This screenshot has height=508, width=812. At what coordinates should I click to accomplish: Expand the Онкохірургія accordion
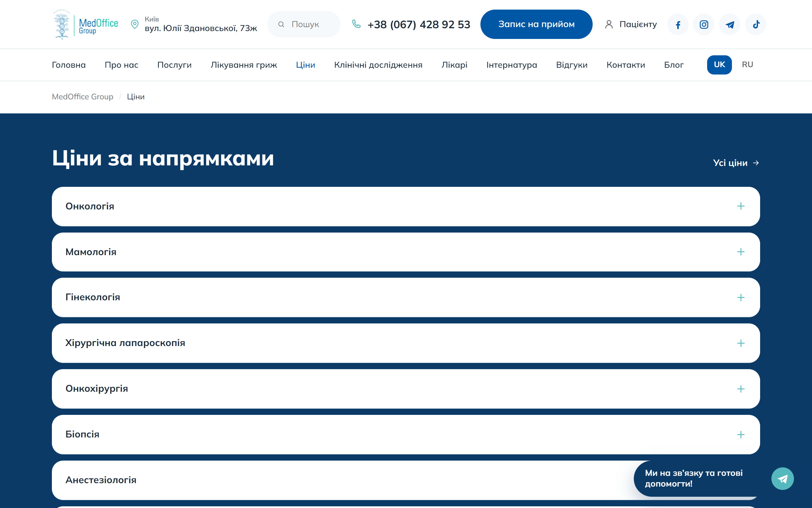406,389
